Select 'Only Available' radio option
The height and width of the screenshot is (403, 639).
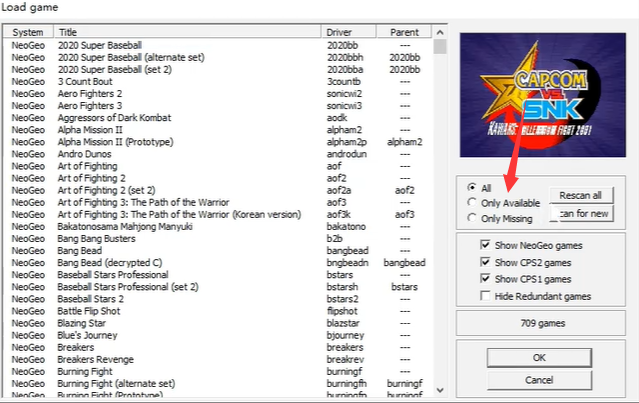472,202
